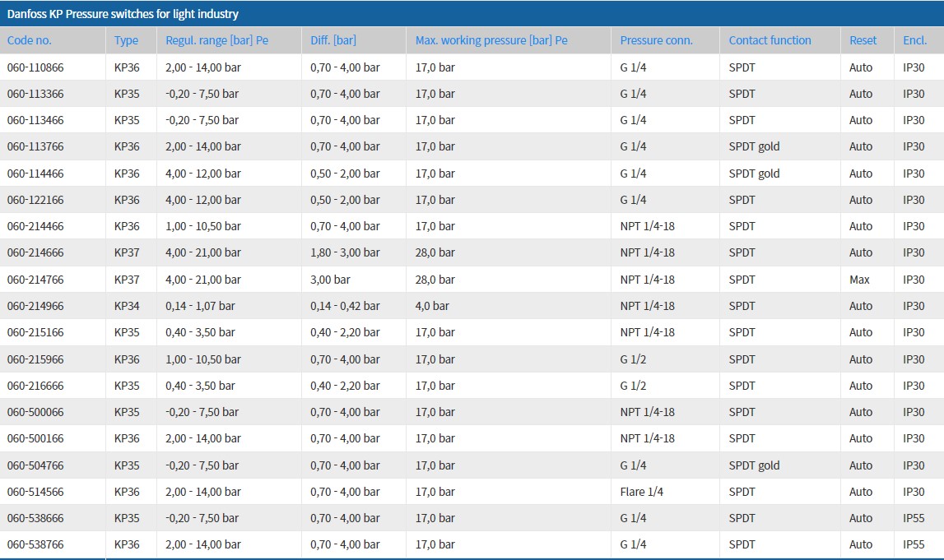Sort by Max. working pressure header

coord(491,40)
